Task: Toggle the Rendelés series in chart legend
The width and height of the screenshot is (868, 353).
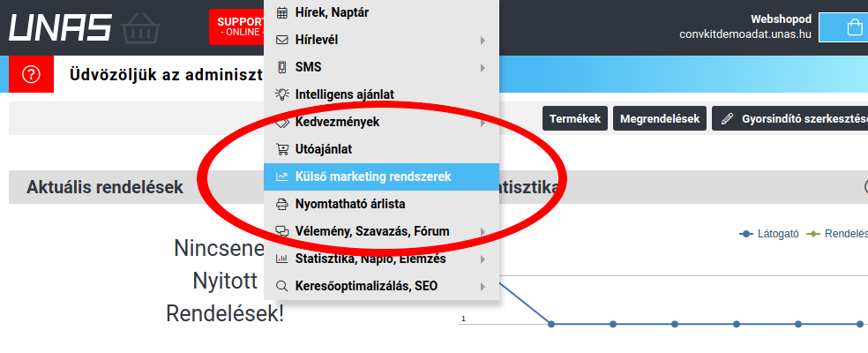Action: [x=836, y=234]
